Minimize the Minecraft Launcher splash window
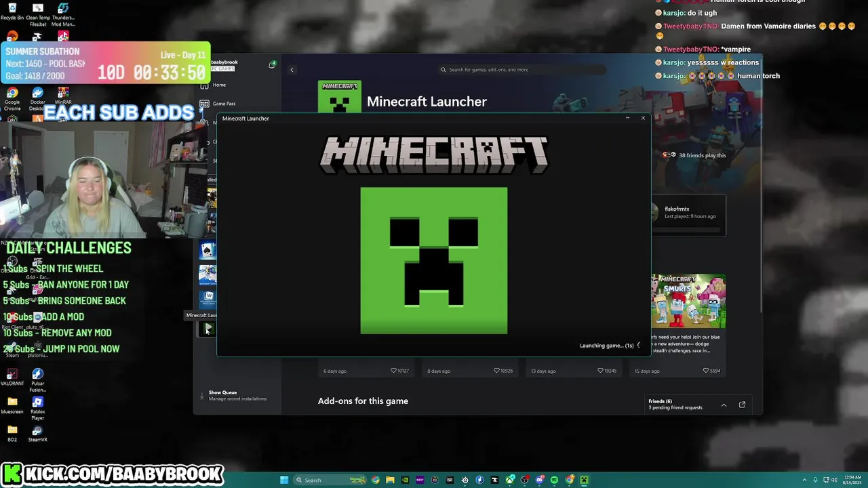Viewport: 868px width, 488px height. click(x=627, y=118)
